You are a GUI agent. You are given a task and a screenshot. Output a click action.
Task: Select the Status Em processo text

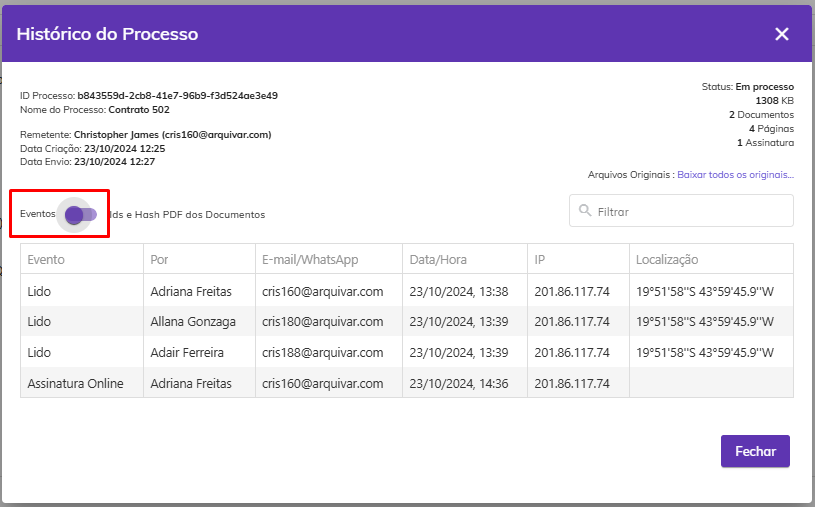pyautogui.click(x=747, y=87)
